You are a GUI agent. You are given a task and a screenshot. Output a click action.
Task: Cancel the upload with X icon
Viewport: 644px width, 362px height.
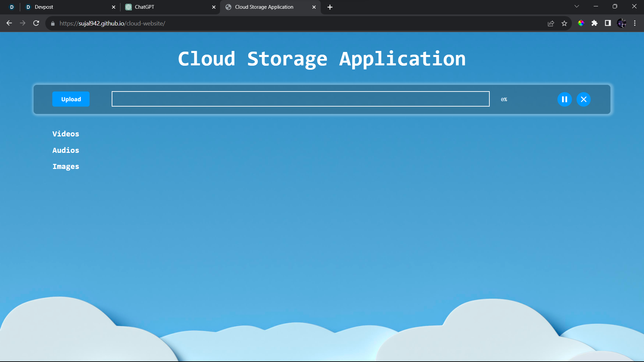pyautogui.click(x=584, y=100)
